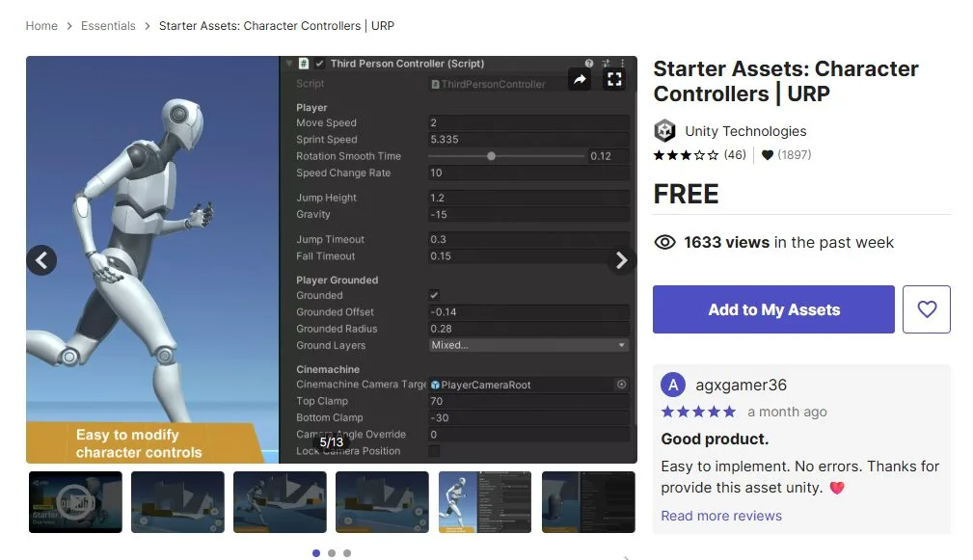Image resolution: width=973 pixels, height=560 pixels.
Task: Open fullscreen view of the image
Action: (x=614, y=80)
